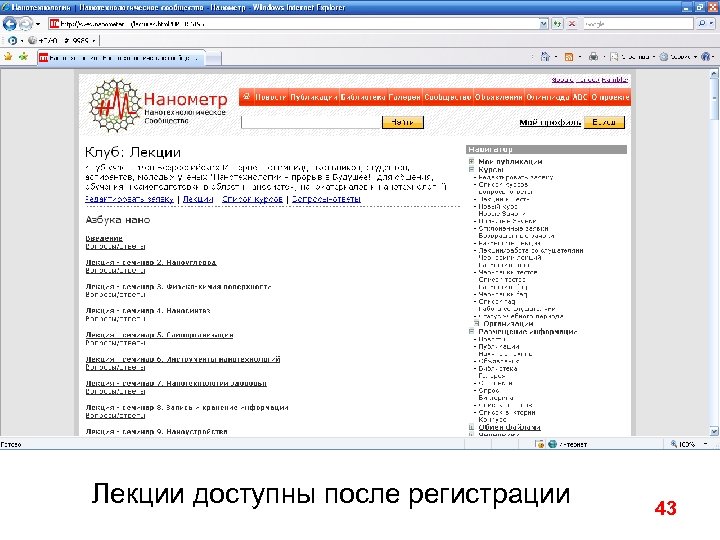Collapse the Курсы tree node
This screenshot has height=540, width=720.
click(x=471, y=169)
